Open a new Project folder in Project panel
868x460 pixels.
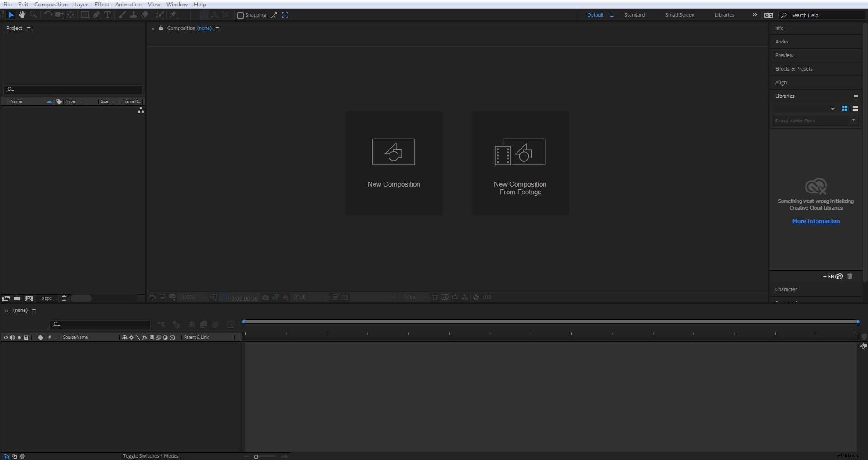[17, 298]
